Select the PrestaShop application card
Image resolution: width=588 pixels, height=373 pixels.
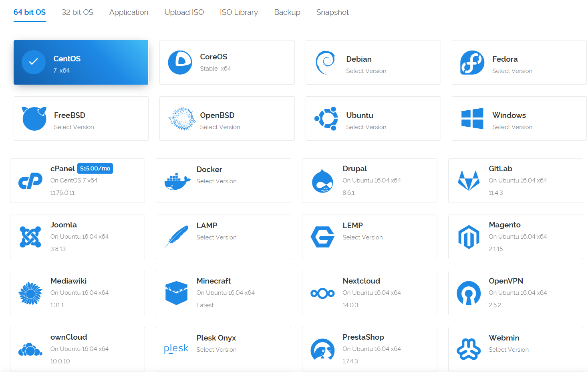(369, 349)
